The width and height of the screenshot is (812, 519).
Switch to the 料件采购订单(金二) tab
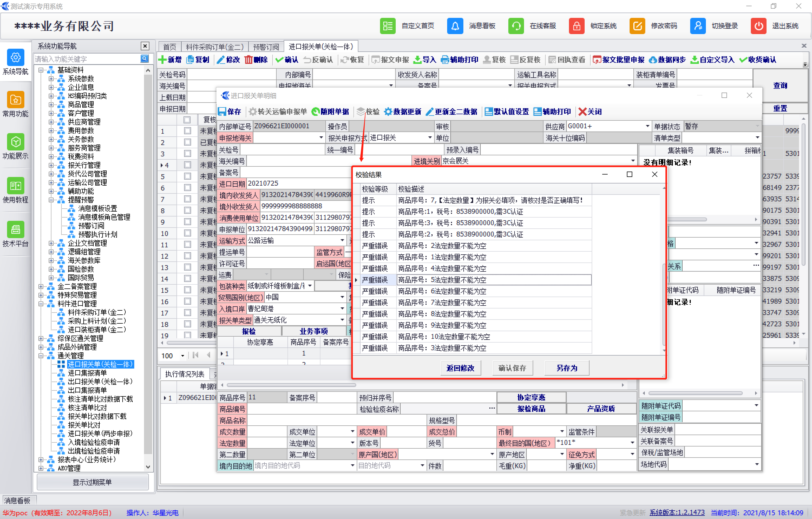[x=215, y=47]
